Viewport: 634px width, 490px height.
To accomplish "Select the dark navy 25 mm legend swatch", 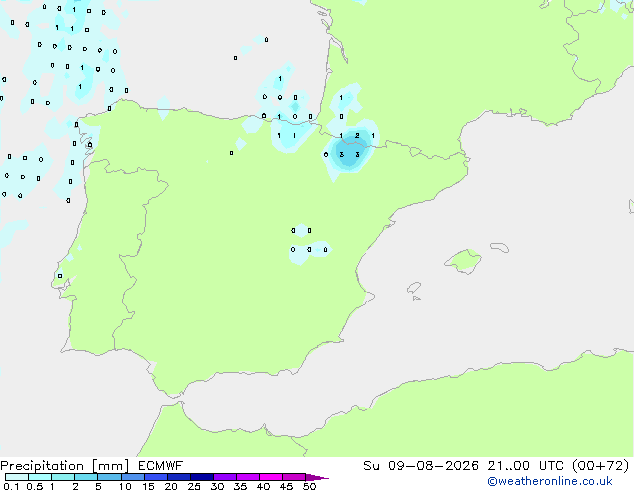I will (x=202, y=477).
